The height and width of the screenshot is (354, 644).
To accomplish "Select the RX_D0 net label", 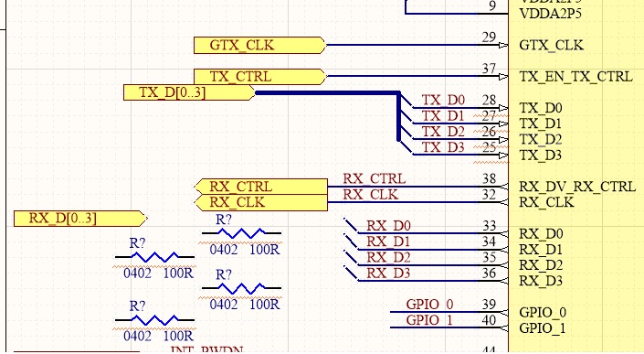I will [x=388, y=226].
